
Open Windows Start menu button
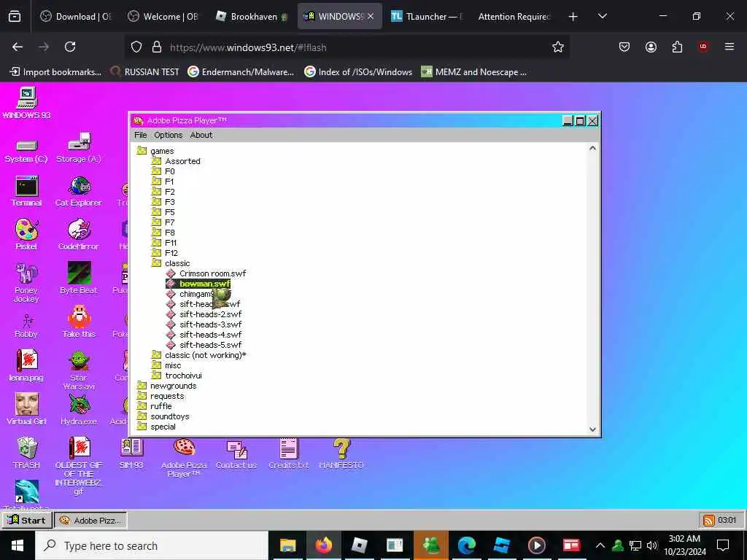coord(18,545)
